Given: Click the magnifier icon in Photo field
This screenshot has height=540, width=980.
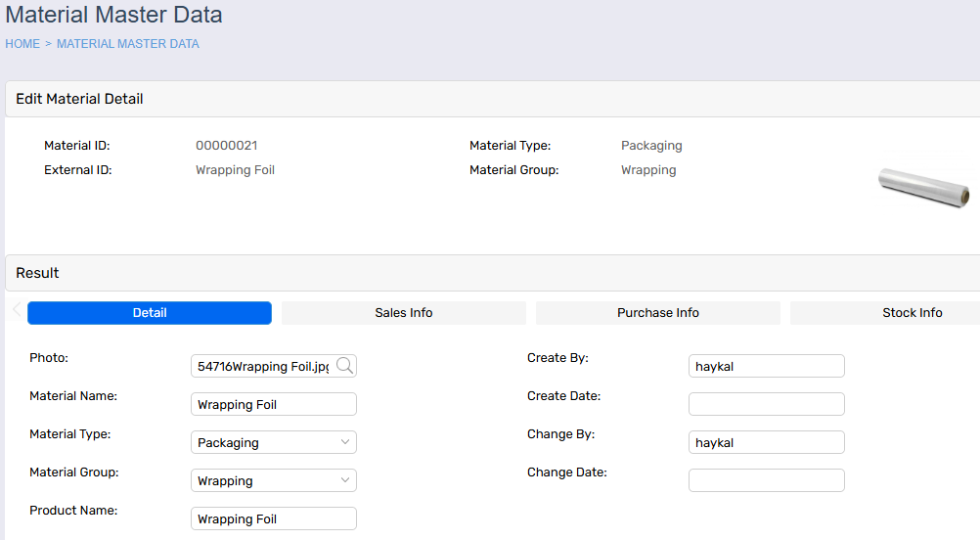Looking at the screenshot, I should 344,366.
